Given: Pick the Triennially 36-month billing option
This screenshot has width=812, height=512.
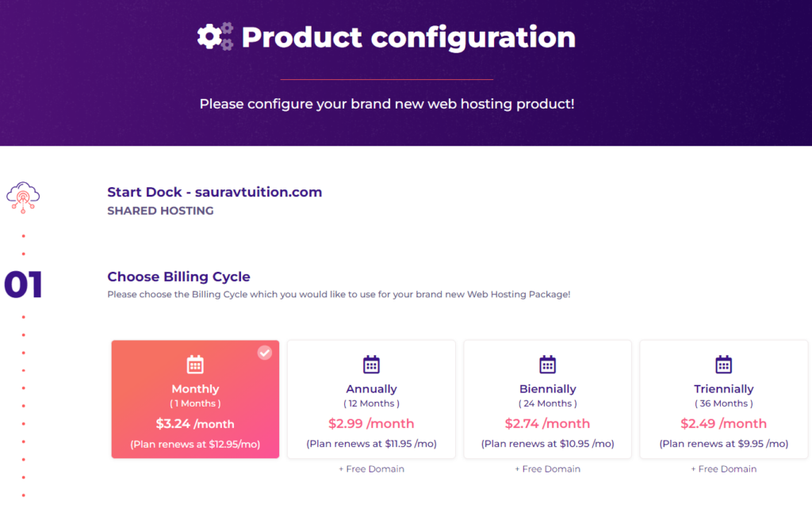Looking at the screenshot, I should (723, 399).
